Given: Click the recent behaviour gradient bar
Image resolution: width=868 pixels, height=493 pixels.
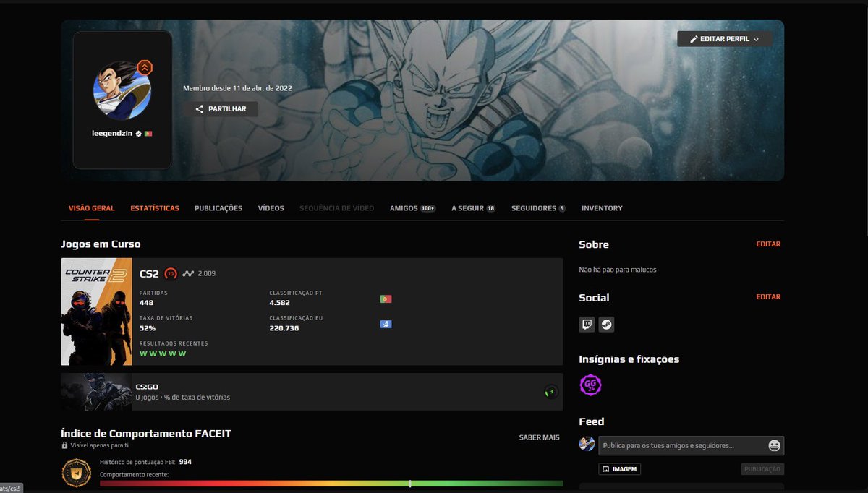Looking at the screenshot, I should [x=331, y=484].
